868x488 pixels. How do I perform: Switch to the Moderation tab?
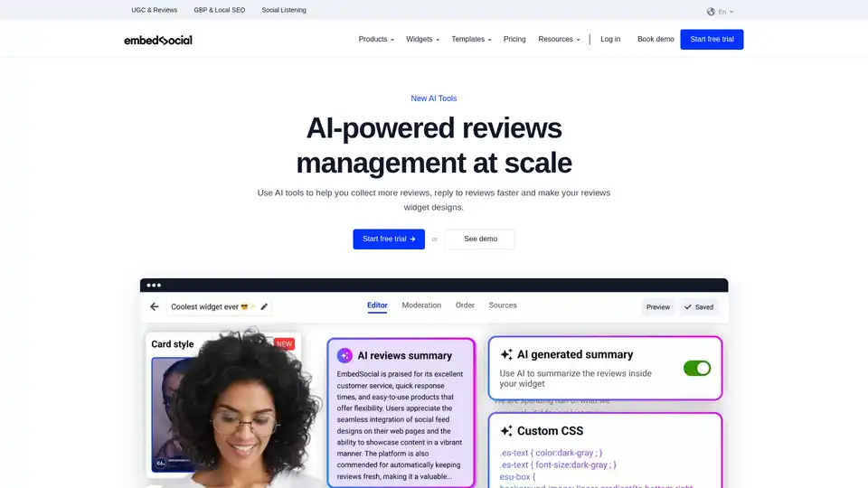(x=421, y=305)
